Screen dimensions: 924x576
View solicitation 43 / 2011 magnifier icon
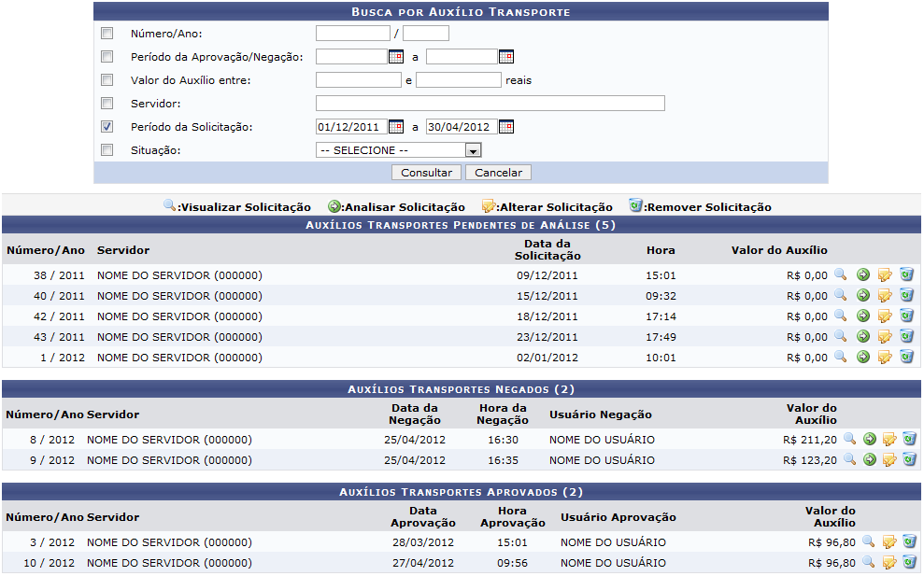(x=840, y=337)
